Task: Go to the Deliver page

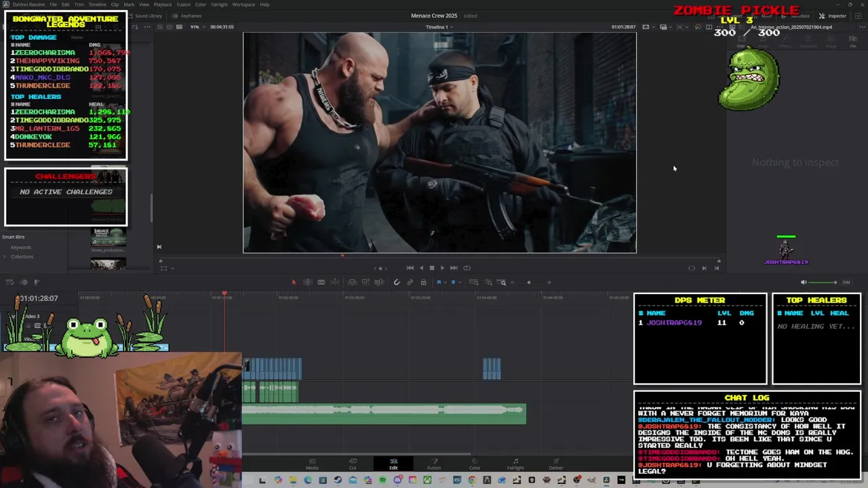Action: pyautogui.click(x=556, y=464)
